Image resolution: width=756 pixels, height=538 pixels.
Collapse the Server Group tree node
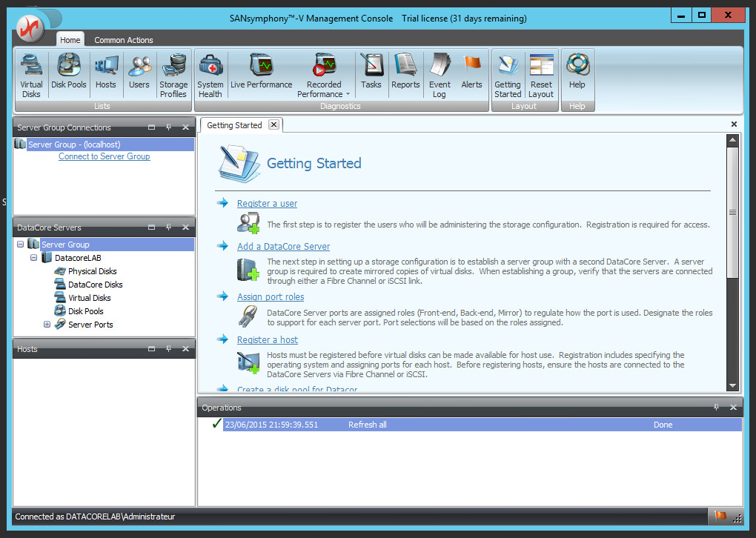click(20, 244)
